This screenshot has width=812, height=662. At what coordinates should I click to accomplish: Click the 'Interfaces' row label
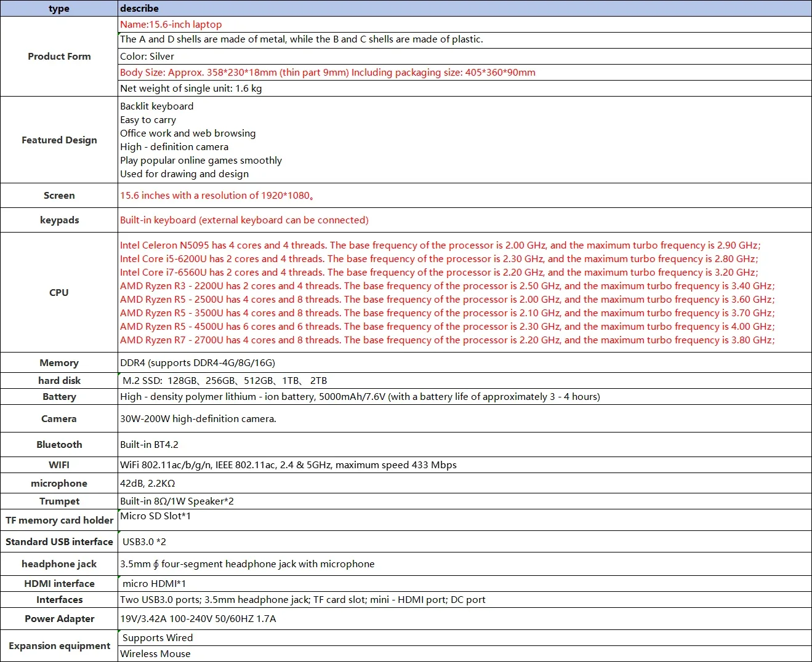(59, 599)
